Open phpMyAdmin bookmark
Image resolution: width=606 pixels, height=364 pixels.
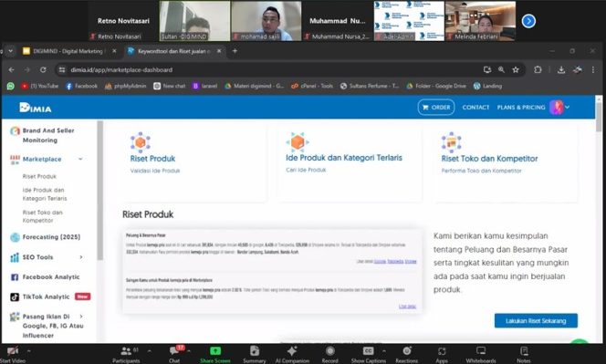tap(126, 86)
